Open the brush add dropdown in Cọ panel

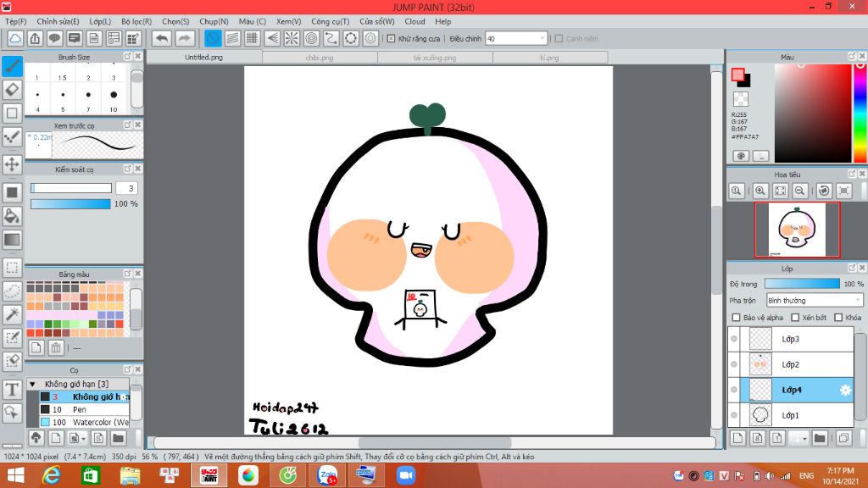coord(75,438)
